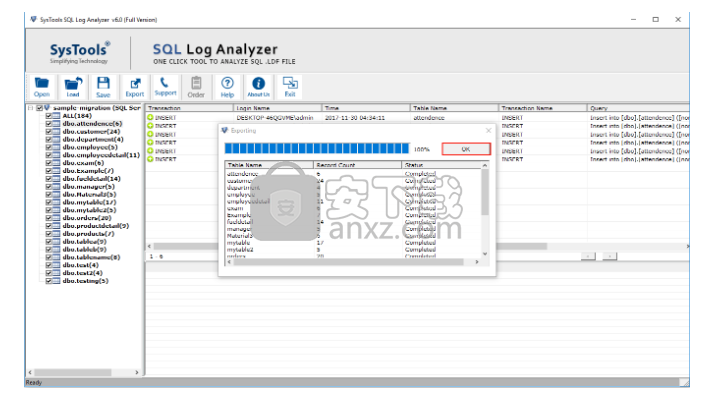The height and width of the screenshot is (405, 717).
Task: Click the SysTools icon in main title bar
Action: tap(33, 19)
